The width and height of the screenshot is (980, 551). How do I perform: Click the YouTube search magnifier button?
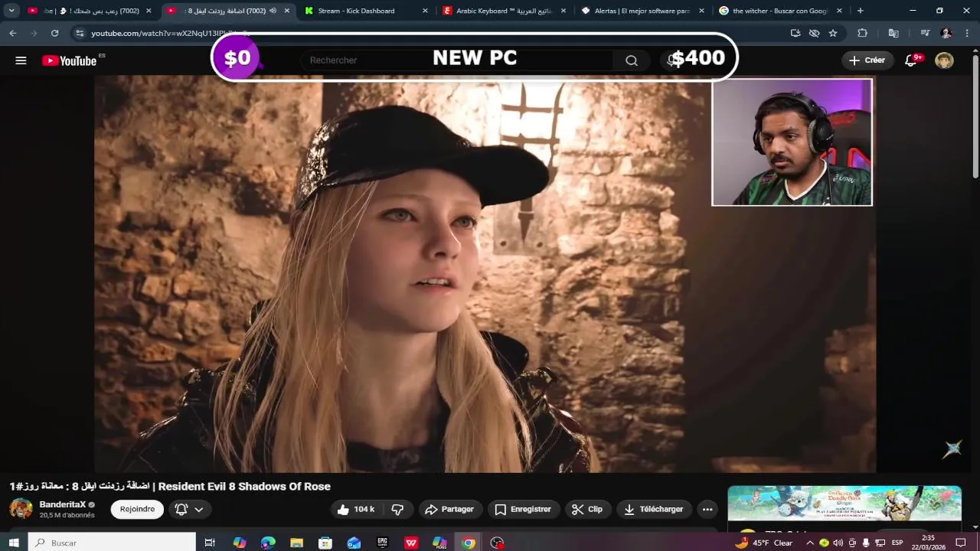(x=632, y=60)
